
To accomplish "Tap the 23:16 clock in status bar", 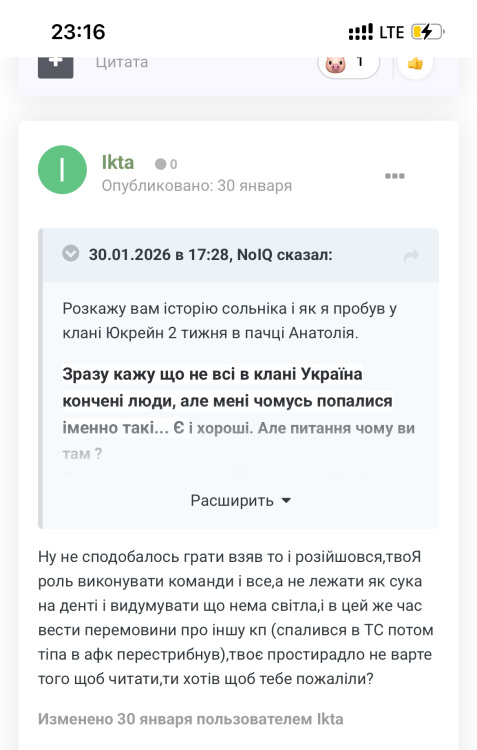I will (x=78, y=32).
